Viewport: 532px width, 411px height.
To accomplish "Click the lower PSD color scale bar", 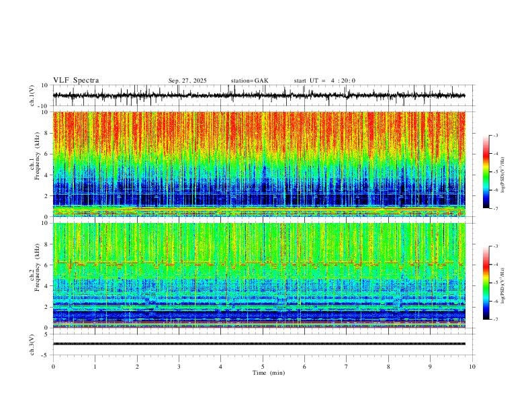I will click(486, 283).
